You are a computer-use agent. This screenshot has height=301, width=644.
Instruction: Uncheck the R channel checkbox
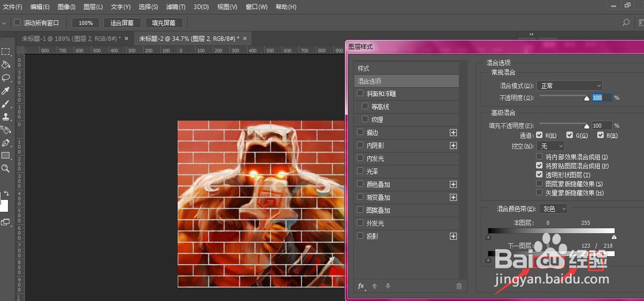coord(539,135)
